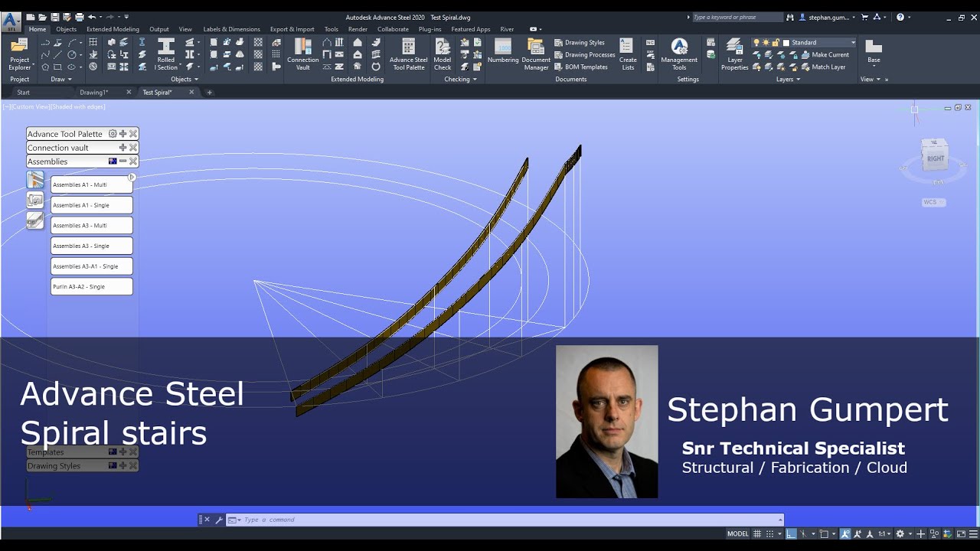980x551 pixels.
Task: Open Create Lists
Action: click(x=628, y=54)
